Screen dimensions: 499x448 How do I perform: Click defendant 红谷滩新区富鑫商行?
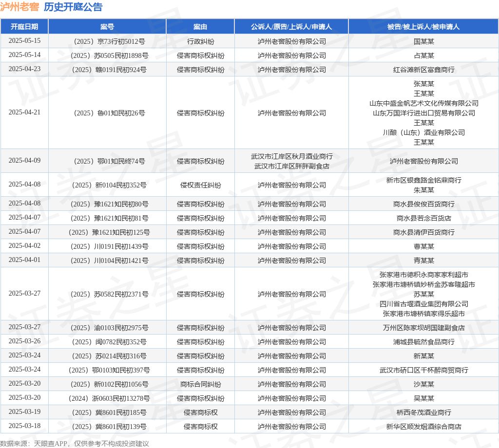point(423,70)
